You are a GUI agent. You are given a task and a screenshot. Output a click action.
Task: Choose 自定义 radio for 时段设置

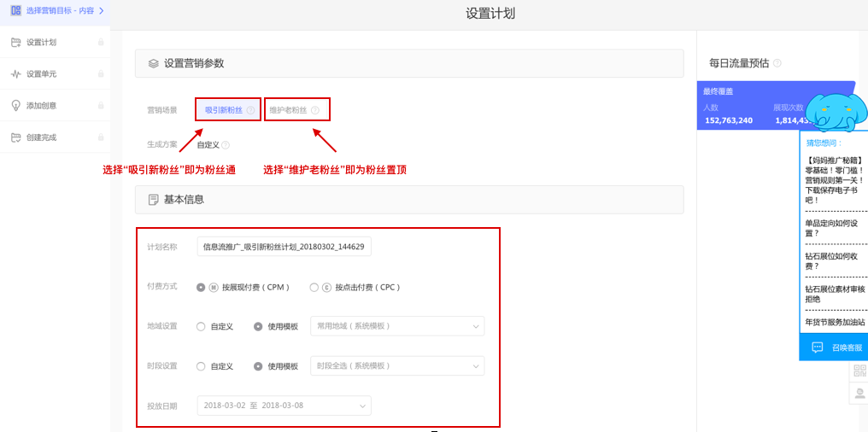tap(201, 366)
